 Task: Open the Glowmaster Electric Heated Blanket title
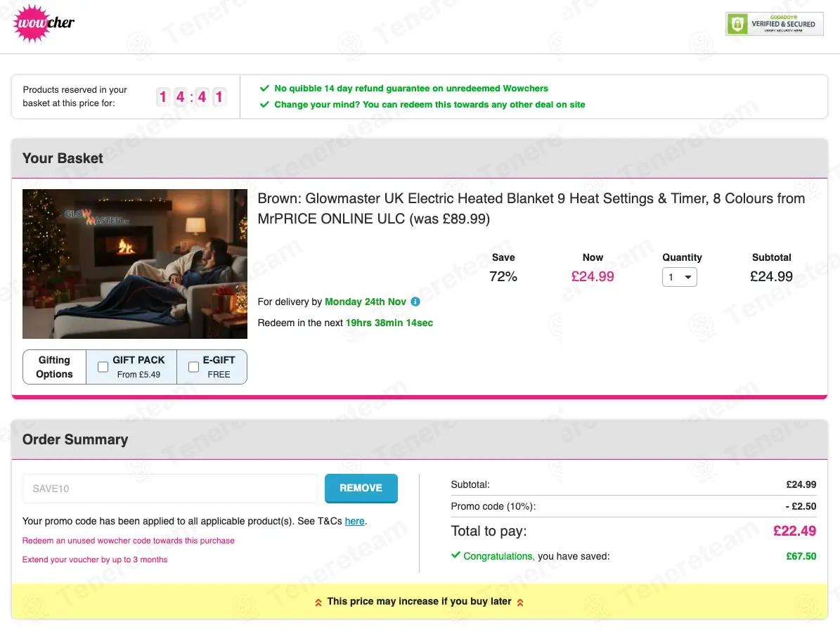point(531,209)
